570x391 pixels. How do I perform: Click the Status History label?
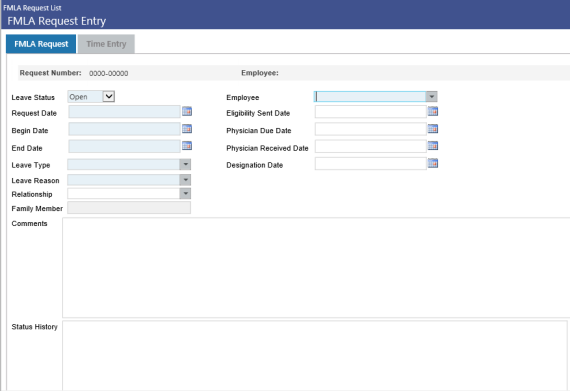tap(35, 327)
